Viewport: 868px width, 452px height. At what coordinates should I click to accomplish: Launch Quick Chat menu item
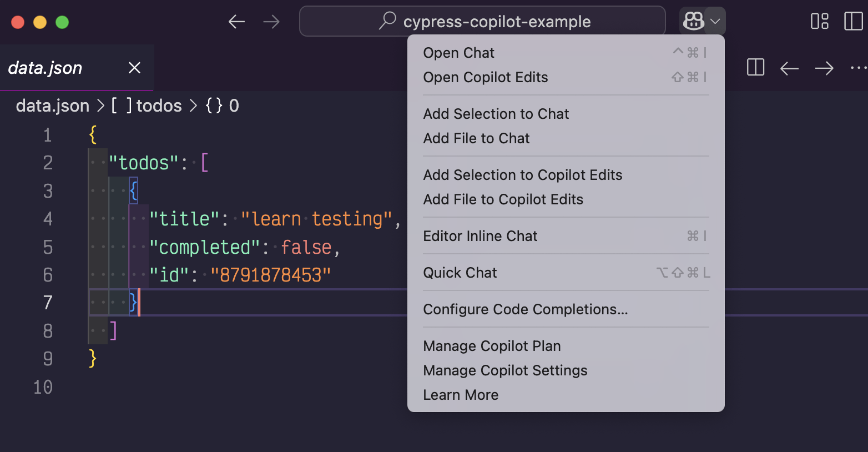click(x=566, y=273)
